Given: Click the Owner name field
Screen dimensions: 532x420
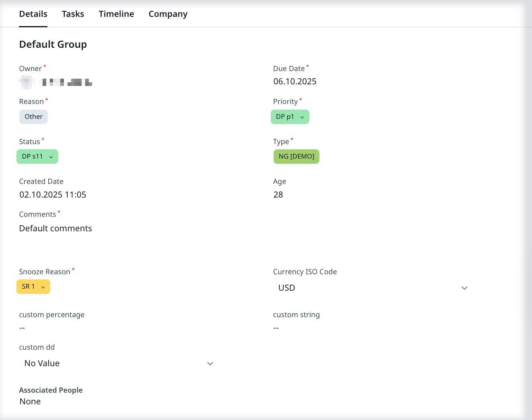Looking at the screenshot, I should 55,82.
